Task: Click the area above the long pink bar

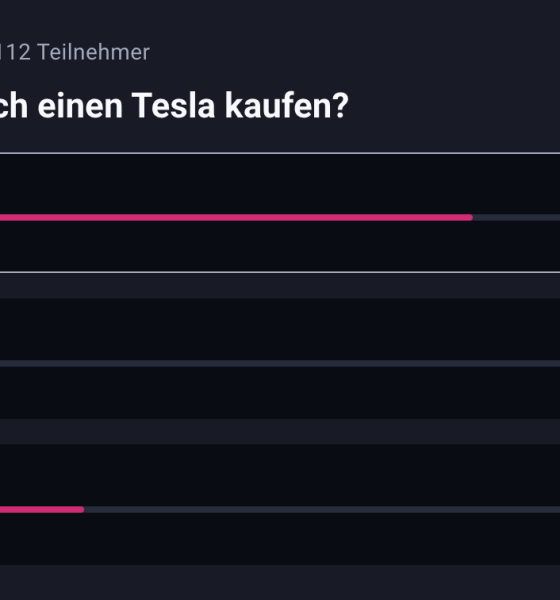Action: point(280,184)
